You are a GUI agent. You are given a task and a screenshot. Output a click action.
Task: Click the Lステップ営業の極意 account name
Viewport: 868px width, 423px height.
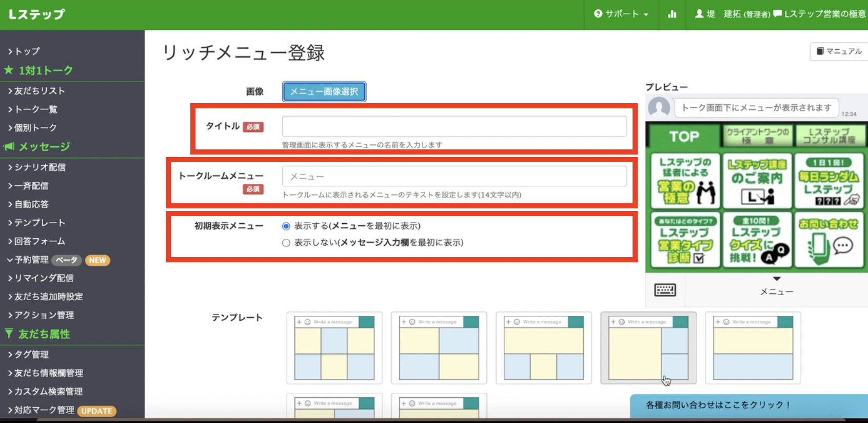(x=825, y=14)
